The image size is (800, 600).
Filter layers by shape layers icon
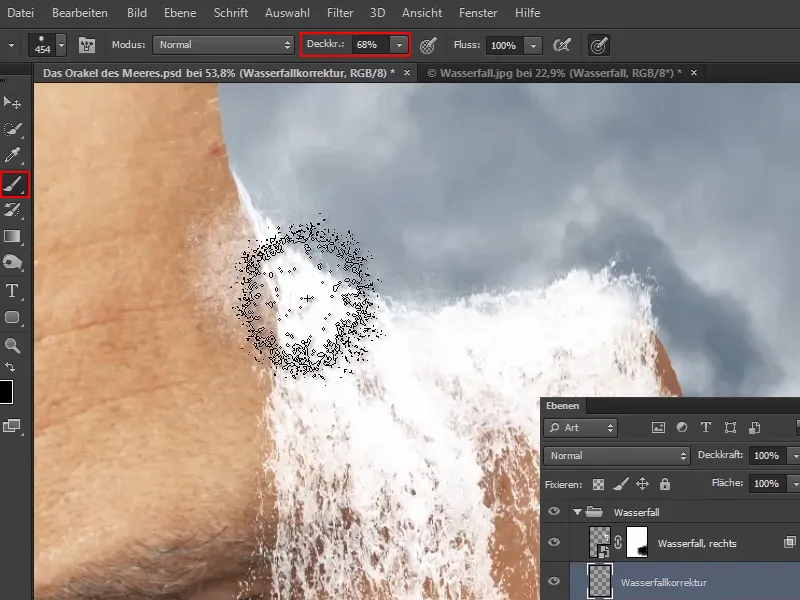tap(730, 428)
